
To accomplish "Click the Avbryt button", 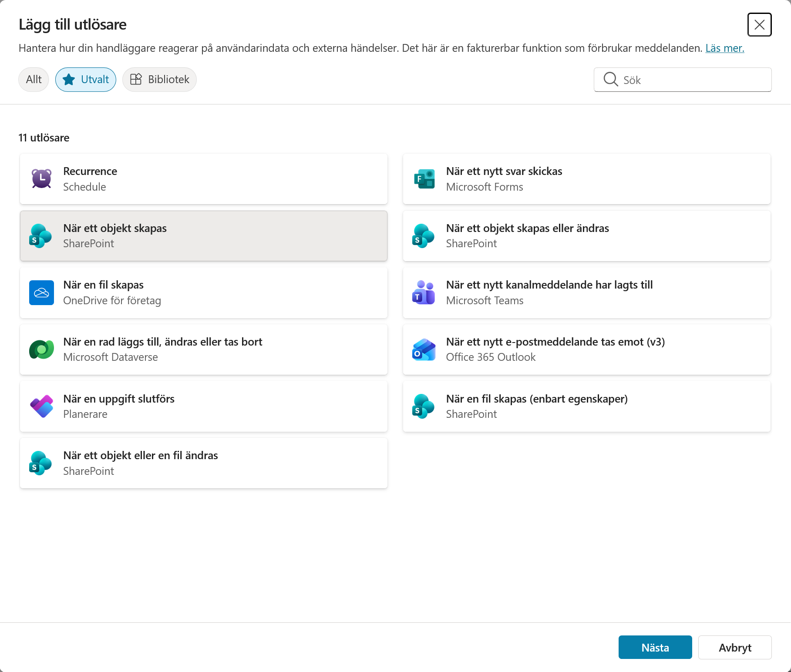I will 735,647.
